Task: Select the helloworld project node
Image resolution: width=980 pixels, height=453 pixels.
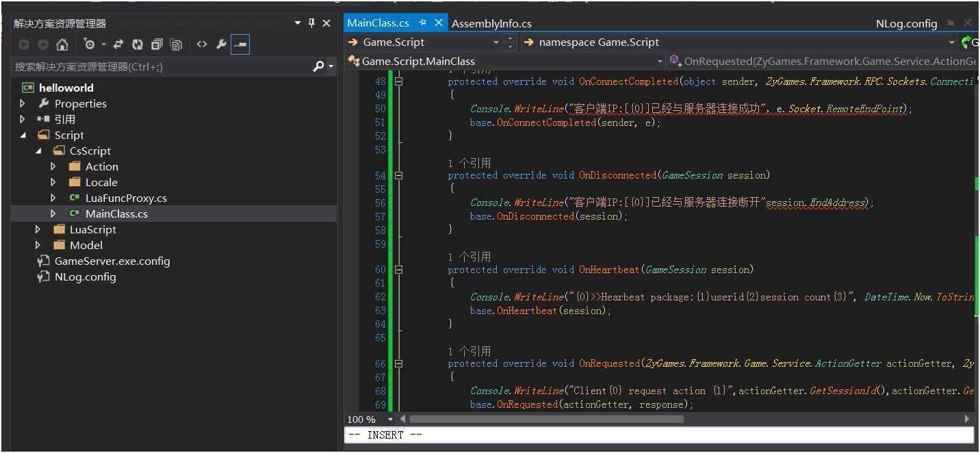Action: tap(66, 88)
